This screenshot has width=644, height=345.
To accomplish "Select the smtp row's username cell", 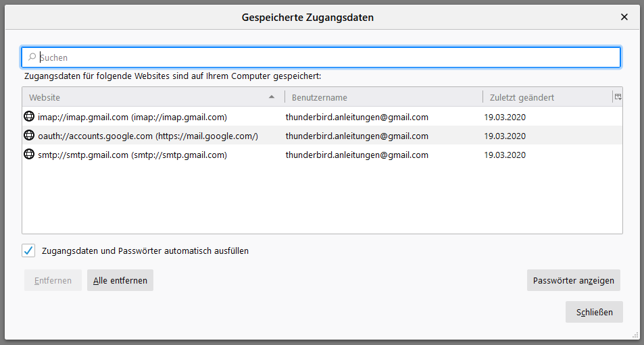I will click(357, 155).
